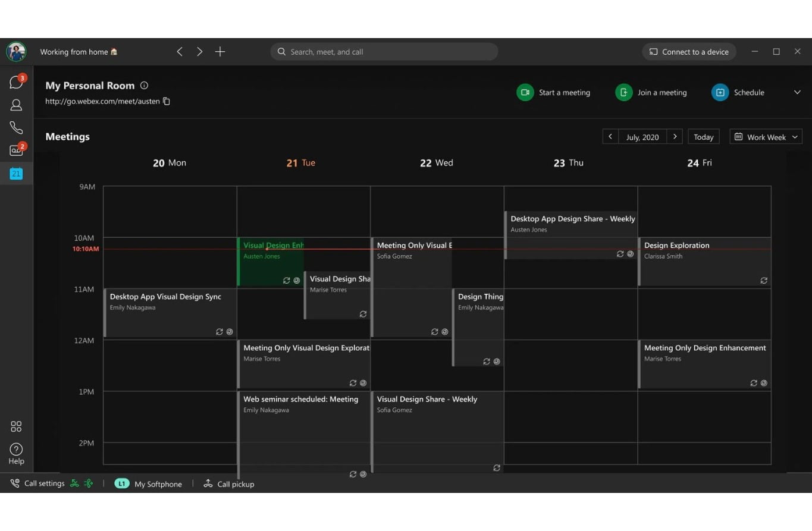Click the Join a meeting green icon
812x531 pixels.
coord(624,92)
